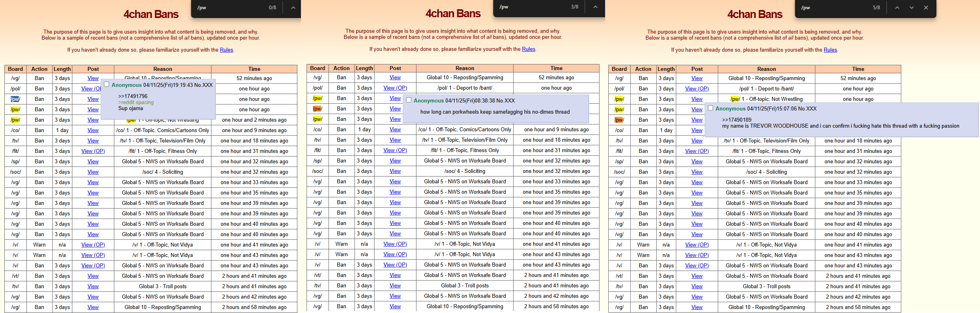Viewport: 980px width, 313px height.
Task: Select checkbox on the TREVOR WOODHOUSE post
Action: [x=710, y=108]
